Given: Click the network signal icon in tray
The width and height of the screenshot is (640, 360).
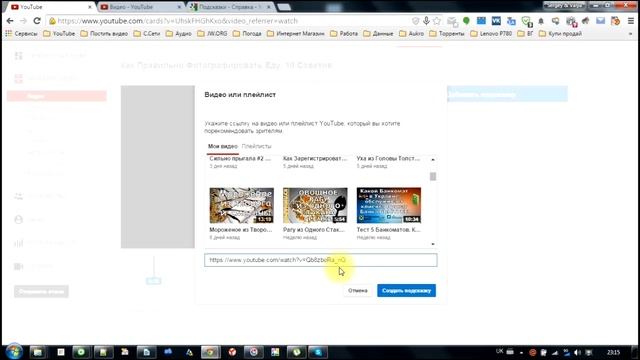Looking at the screenshot, I should [555, 352].
